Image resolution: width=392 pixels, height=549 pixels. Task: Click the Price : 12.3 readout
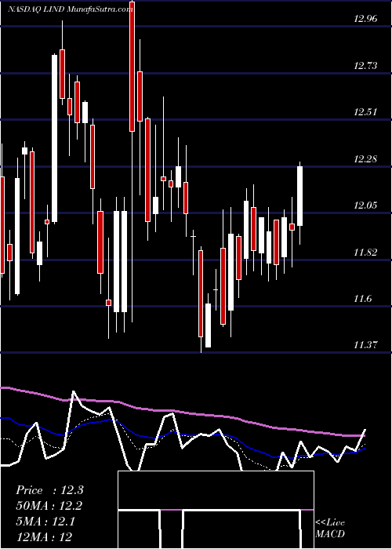(x=49, y=490)
